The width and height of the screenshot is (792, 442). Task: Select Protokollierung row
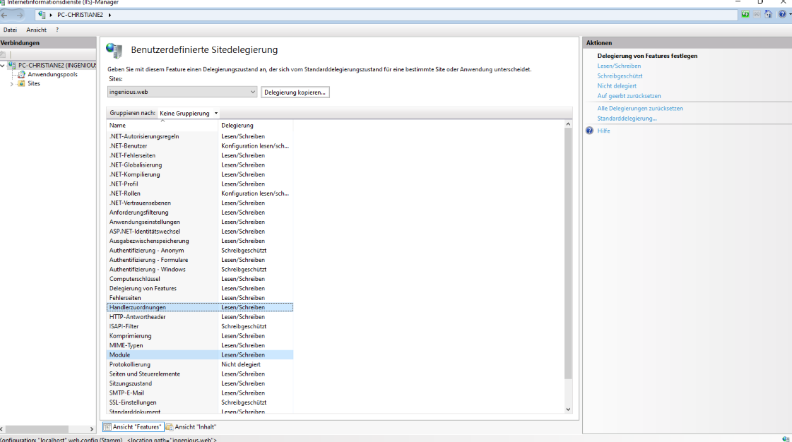tap(200, 365)
